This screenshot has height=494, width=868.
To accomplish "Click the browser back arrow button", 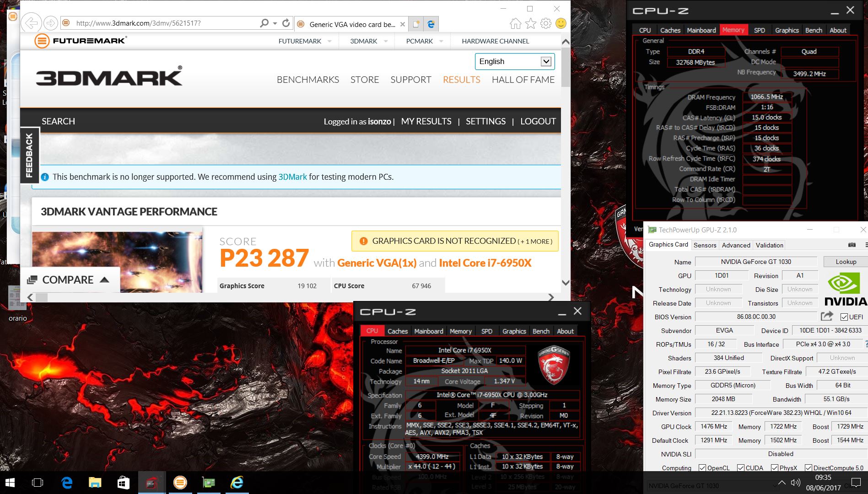I will click(31, 23).
